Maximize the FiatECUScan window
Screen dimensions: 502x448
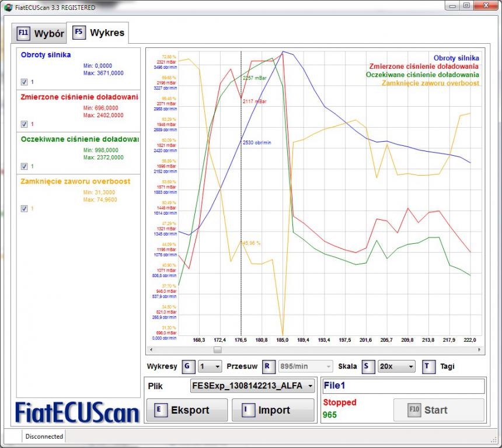point(466,5)
